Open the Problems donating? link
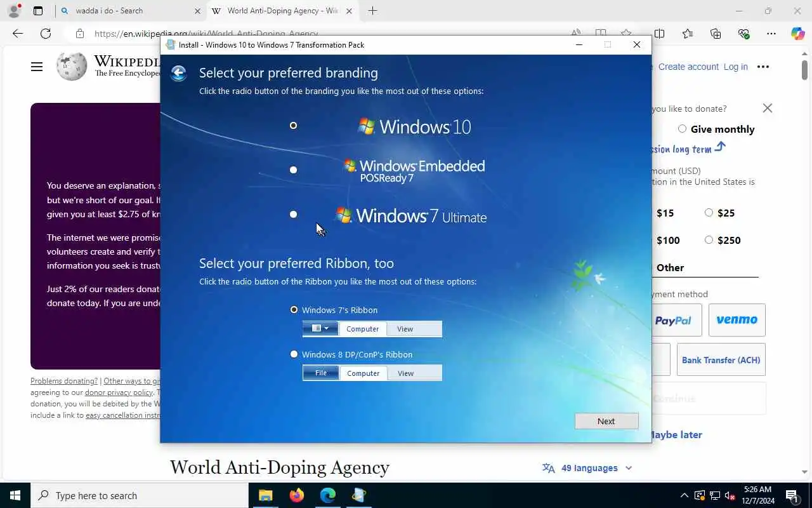Viewport: 812px width, 508px height. point(64,381)
